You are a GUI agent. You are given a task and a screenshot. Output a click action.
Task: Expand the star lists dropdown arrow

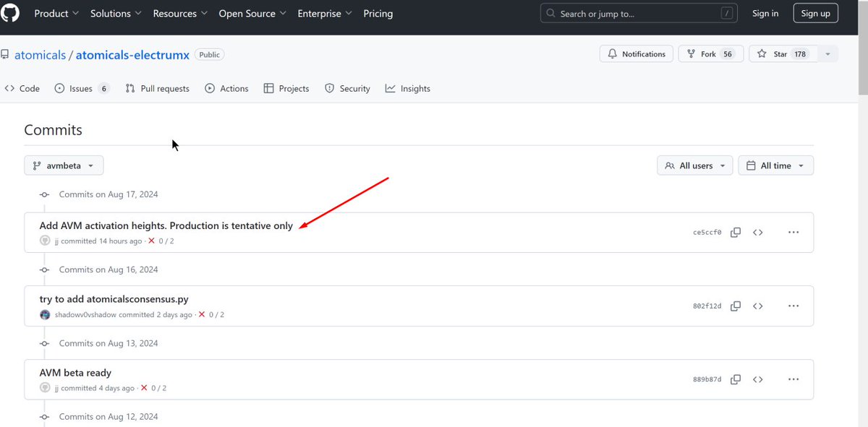[828, 54]
